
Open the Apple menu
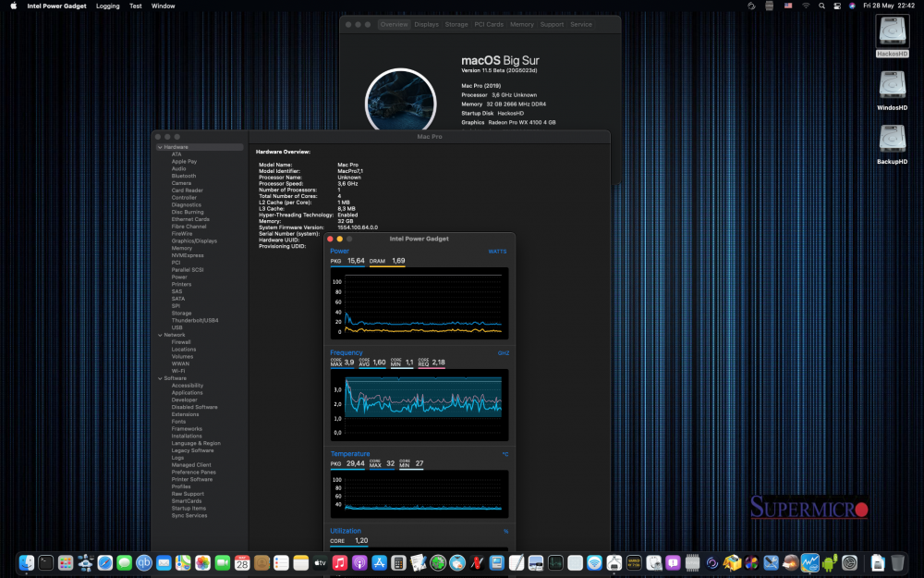click(14, 6)
